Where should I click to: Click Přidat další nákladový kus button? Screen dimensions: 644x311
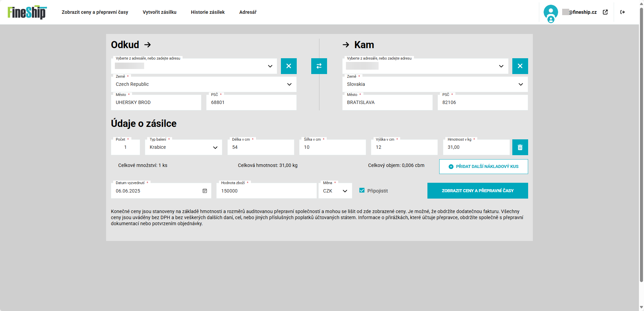coord(483,167)
